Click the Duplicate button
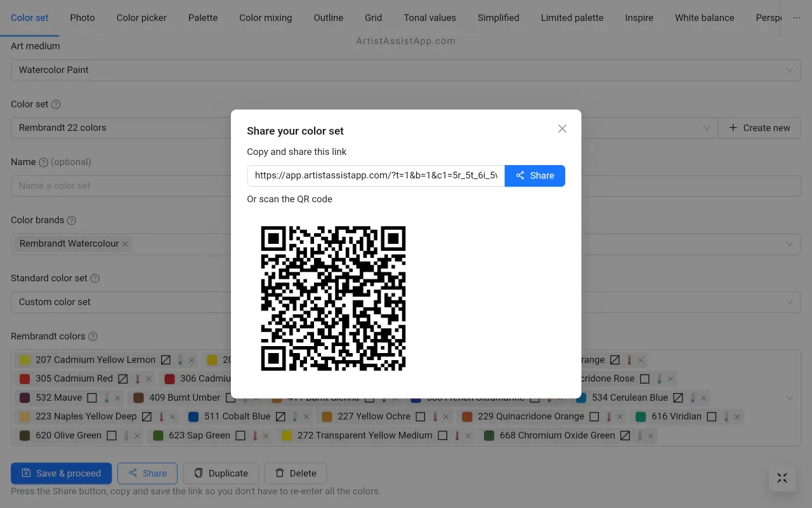 tap(221, 473)
